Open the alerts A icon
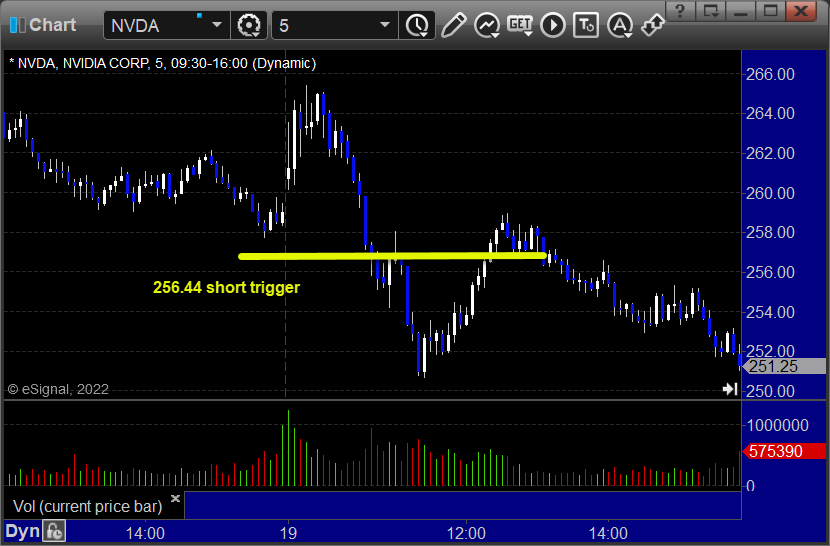The width and height of the screenshot is (830, 546). (620, 25)
